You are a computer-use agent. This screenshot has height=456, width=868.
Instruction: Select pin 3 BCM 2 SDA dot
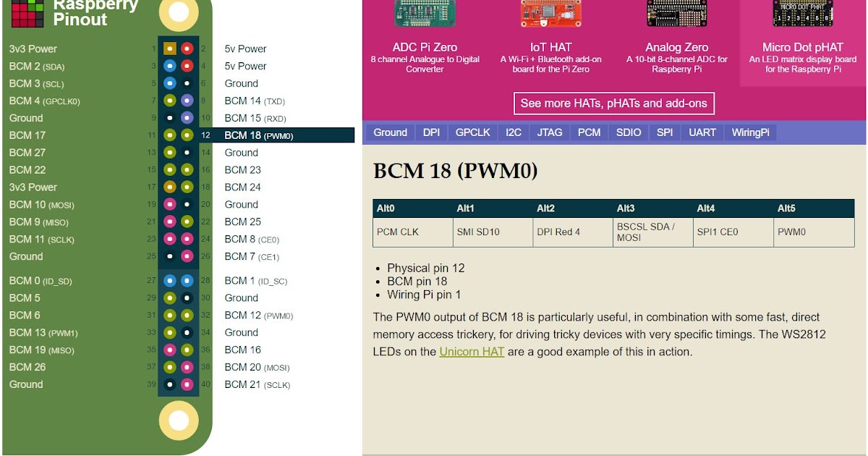(x=169, y=66)
